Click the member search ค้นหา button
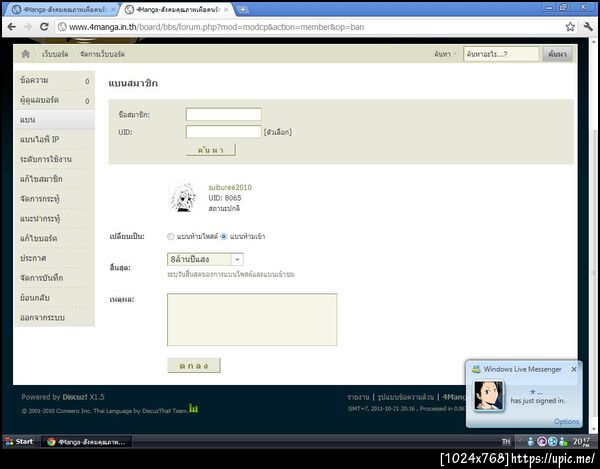 click(x=210, y=150)
